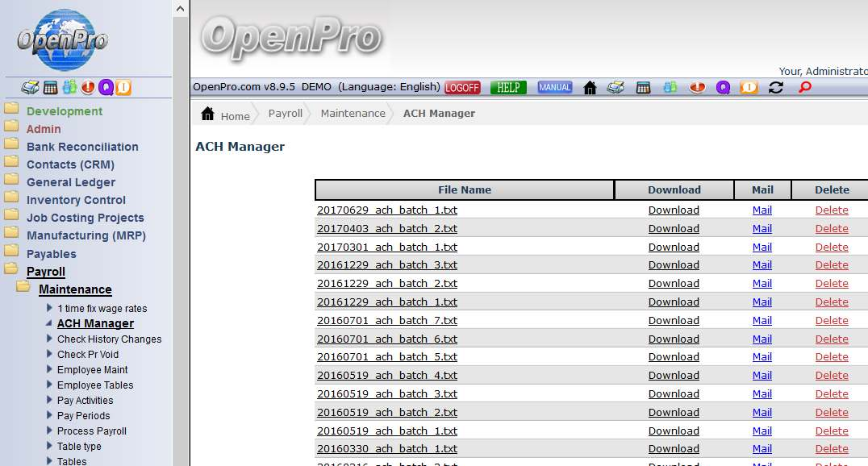868x466 pixels.
Task: Open the MANUAL button
Action: [x=555, y=88]
